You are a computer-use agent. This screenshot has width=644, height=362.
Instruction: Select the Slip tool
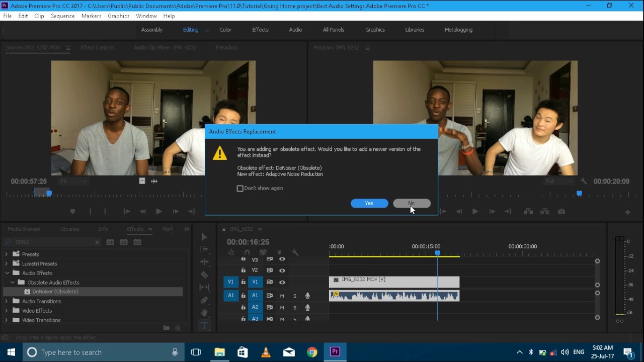(204, 288)
